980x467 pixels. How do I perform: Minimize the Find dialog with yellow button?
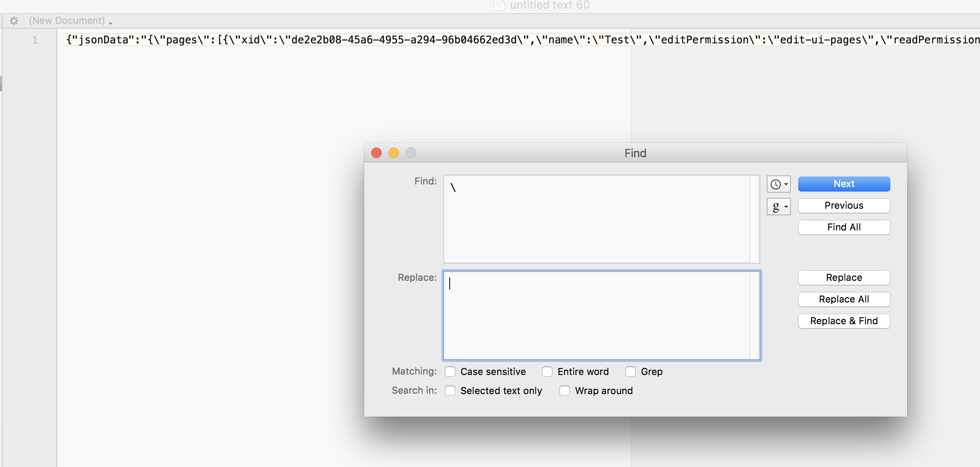(394, 153)
